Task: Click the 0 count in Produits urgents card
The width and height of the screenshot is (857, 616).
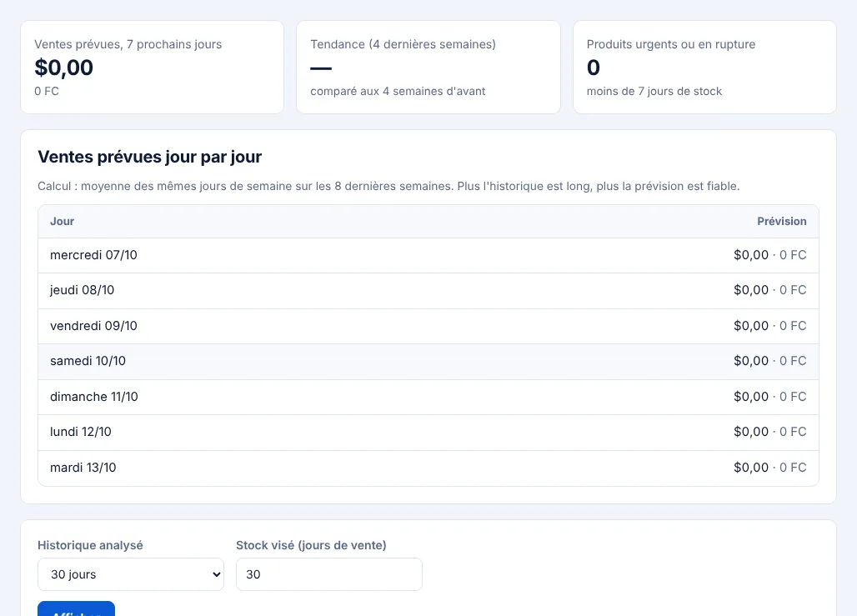Action: (594, 68)
